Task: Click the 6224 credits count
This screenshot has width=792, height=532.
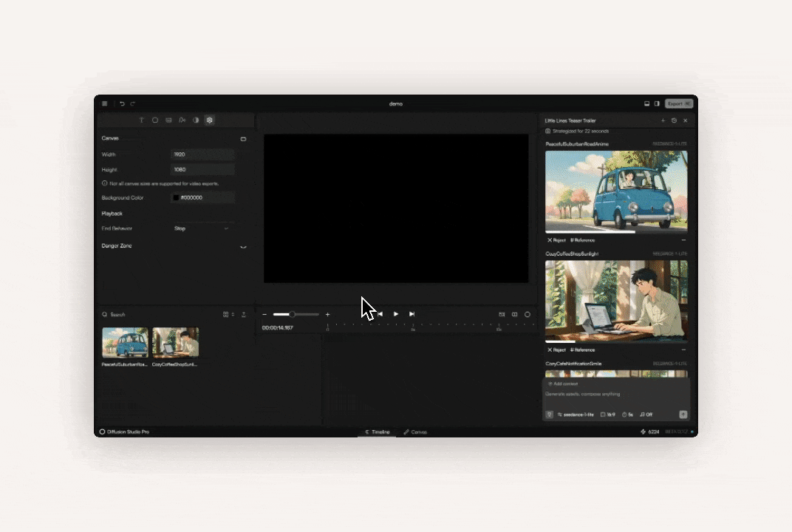Action: click(654, 432)
